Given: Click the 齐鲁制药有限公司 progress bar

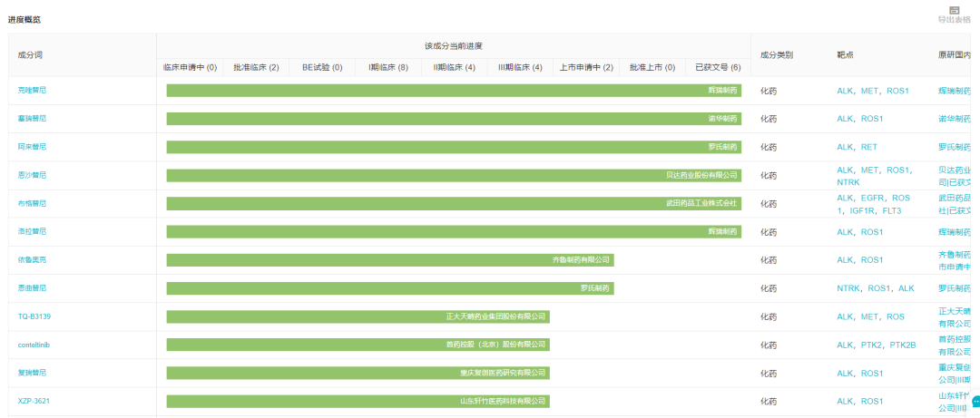Looking at the screenshot, I should [x=390, y=260].
